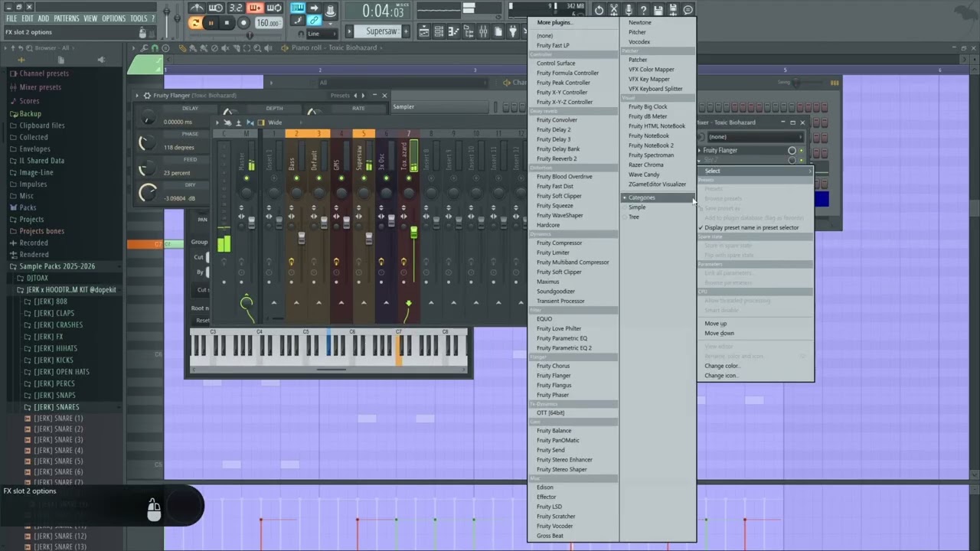This screenshot has height=551, width=980.
Task: Click the Fruity Flanger DRY knob
Action: point(148,193)
